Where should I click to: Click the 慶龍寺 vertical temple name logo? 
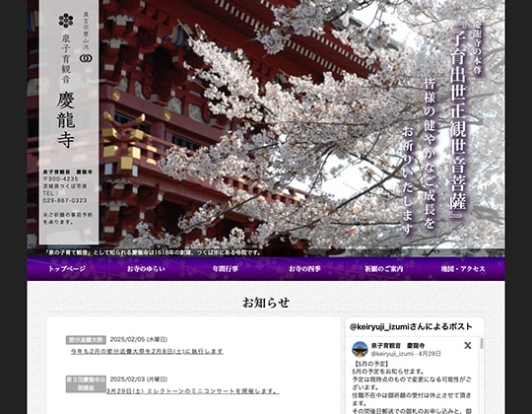point(66,119)
